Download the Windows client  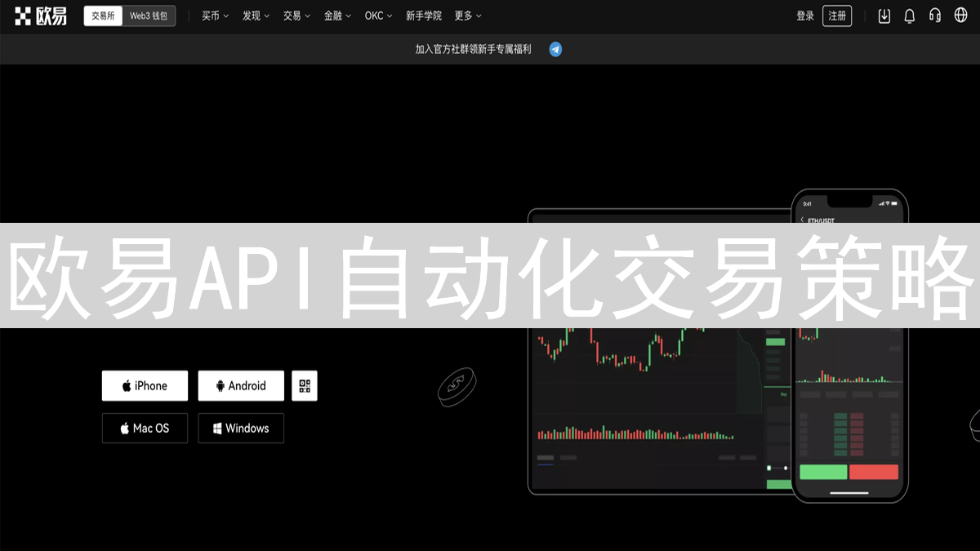(x=241, y=428)
